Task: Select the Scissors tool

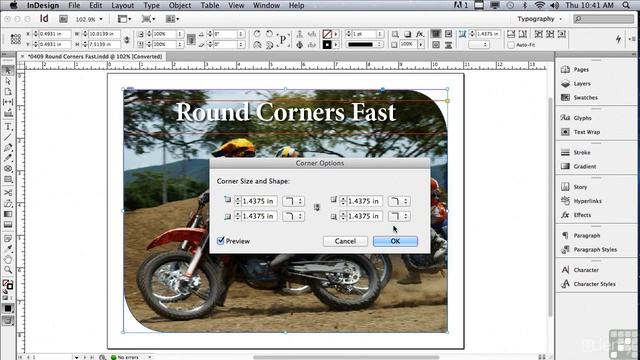Action: pyautogui.click(x=8, y=193)
